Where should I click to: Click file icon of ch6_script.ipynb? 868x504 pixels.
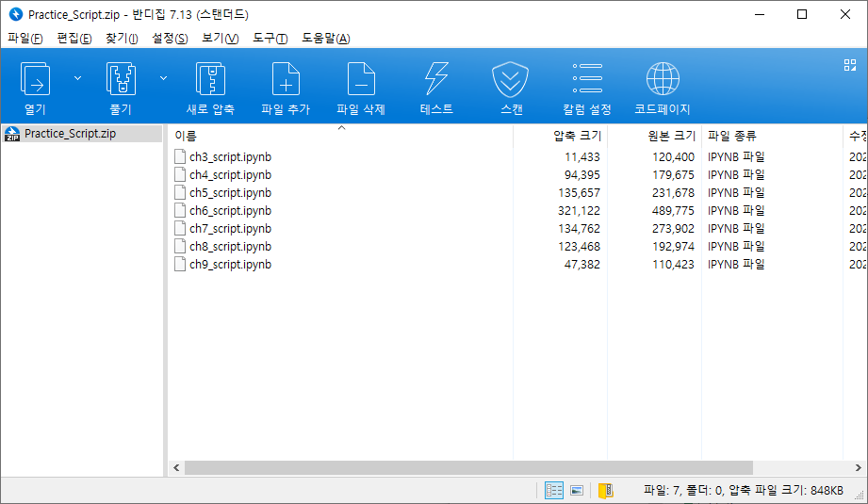tap(180, 210)
